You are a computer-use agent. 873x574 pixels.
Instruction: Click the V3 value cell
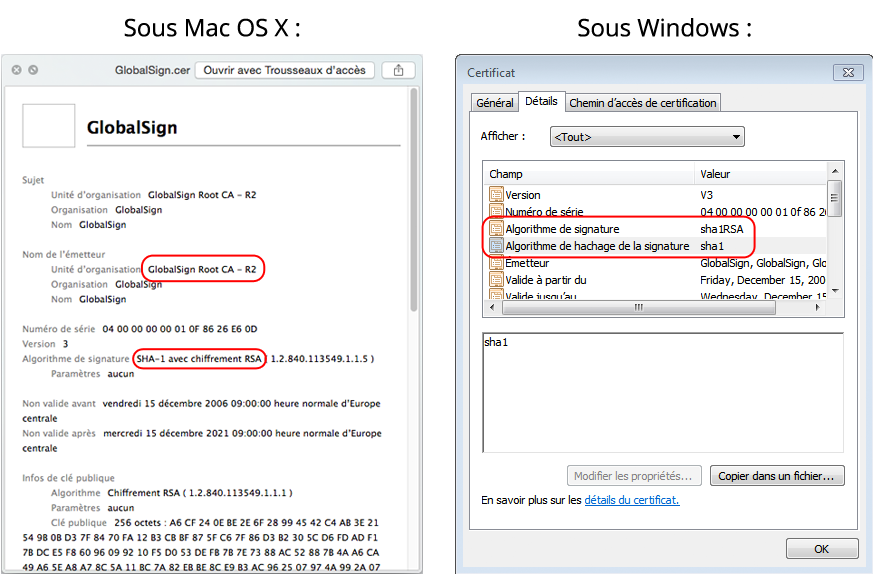[707, 195]
